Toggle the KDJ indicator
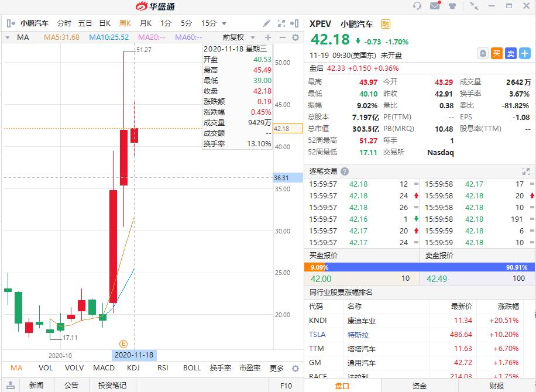This screenshot has height=392, width=536. (x=133, y=368)
